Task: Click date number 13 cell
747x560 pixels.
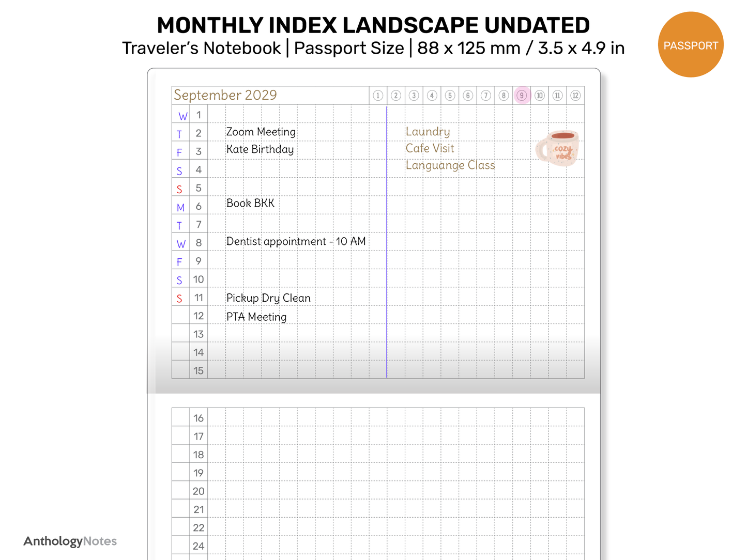Action: point(199,334)
